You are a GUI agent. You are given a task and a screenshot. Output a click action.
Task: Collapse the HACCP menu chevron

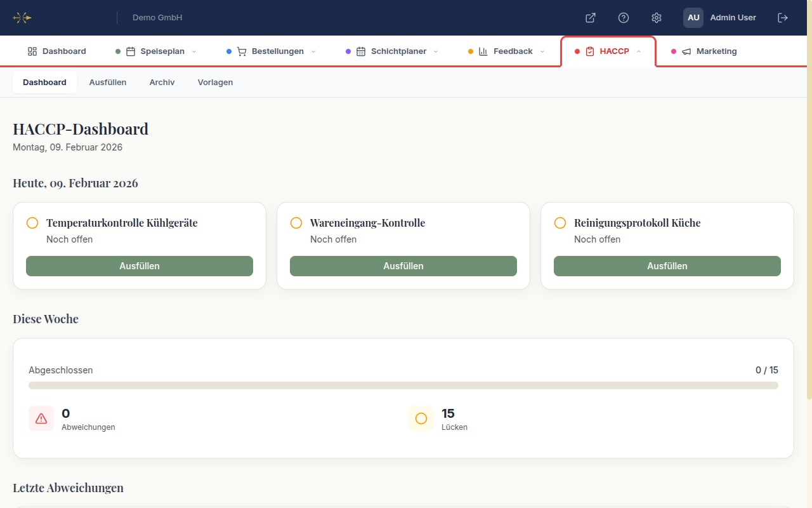(639, 51)
